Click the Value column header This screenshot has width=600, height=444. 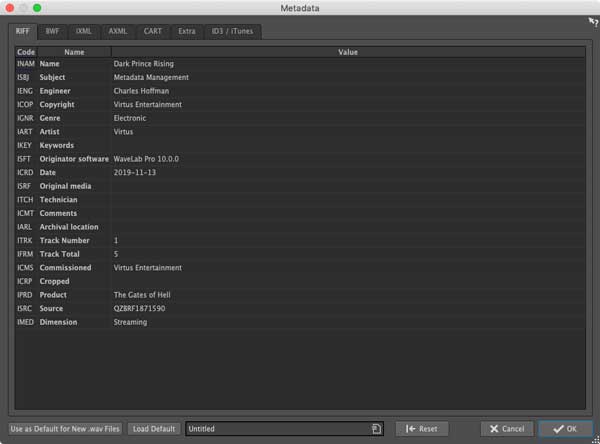pos(348,52)
